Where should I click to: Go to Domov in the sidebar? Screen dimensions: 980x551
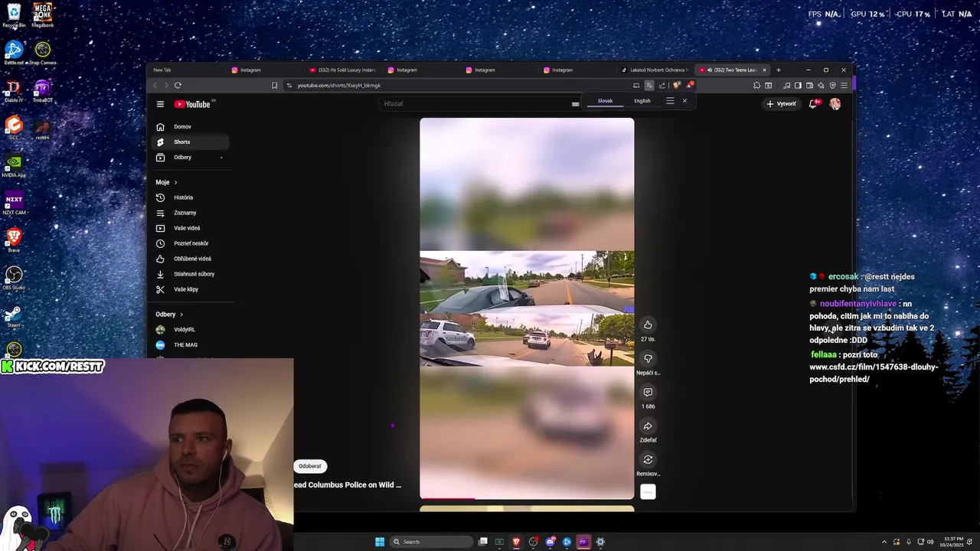[x=191, y=126]
